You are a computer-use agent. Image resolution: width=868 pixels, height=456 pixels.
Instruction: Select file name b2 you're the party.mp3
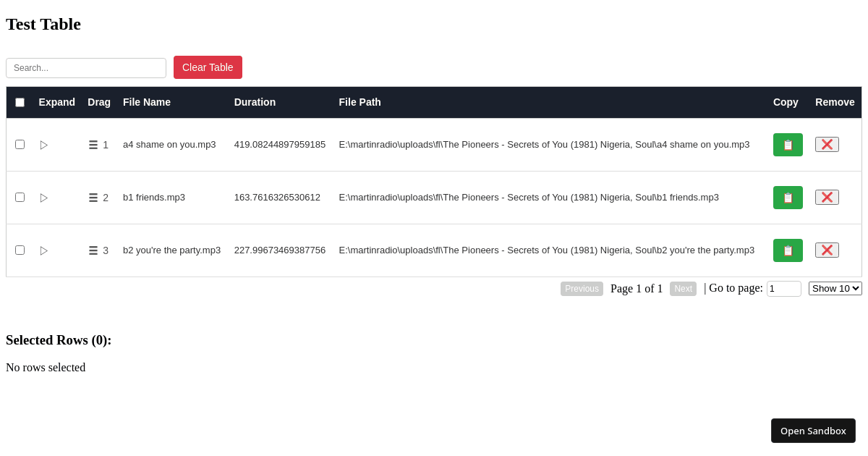(x=171, y=250)
